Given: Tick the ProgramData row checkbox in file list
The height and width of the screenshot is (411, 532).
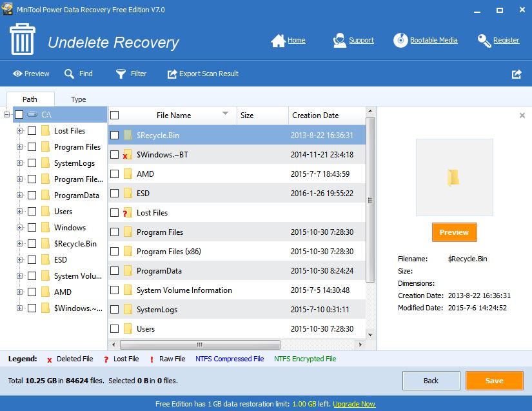Looking at the screenshot, I should click(x=115, y=270).
